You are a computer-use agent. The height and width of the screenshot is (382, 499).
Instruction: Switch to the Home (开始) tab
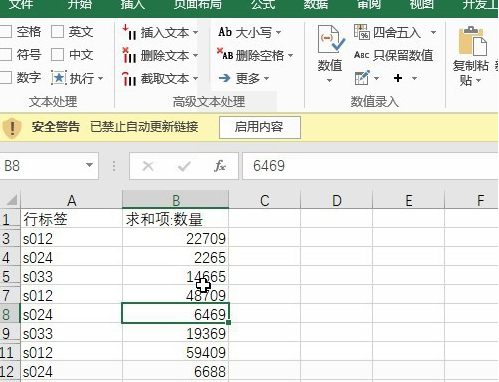click(x=80, y=5)
